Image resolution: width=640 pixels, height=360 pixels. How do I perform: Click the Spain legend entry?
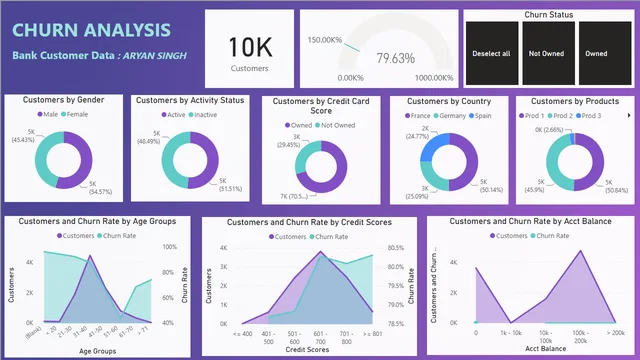(480, 116)
